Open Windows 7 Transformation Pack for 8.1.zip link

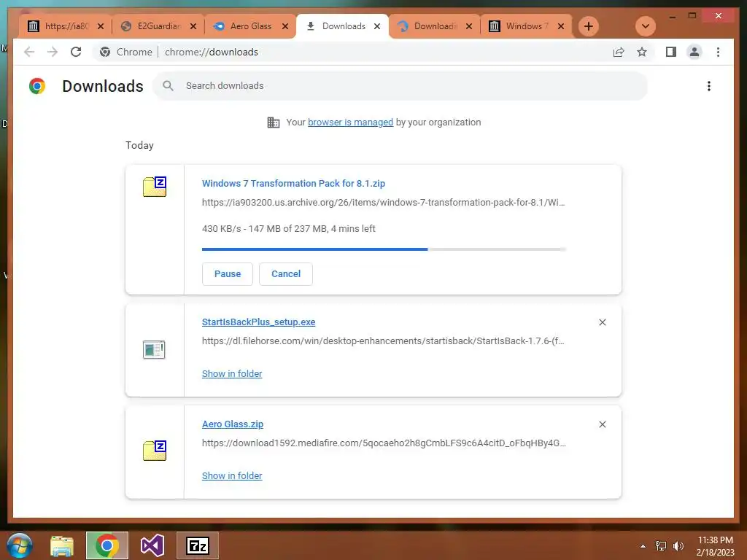pos(293,183)
